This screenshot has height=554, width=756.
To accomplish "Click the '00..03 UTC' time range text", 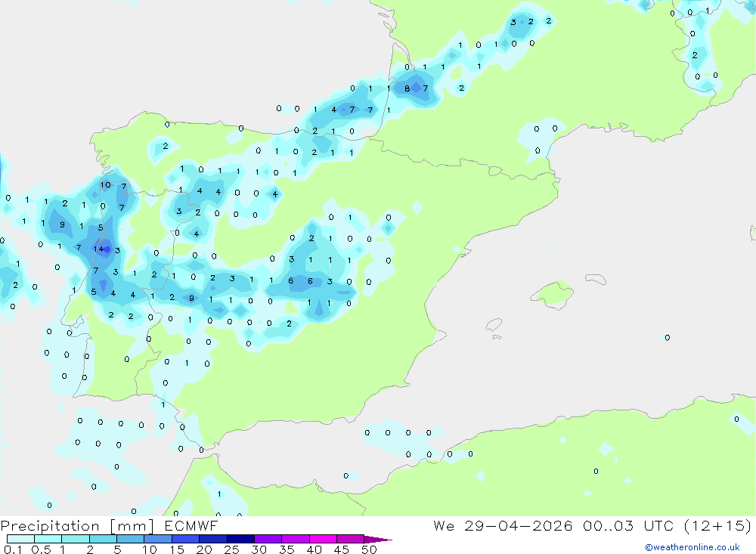I will point(627,525).
